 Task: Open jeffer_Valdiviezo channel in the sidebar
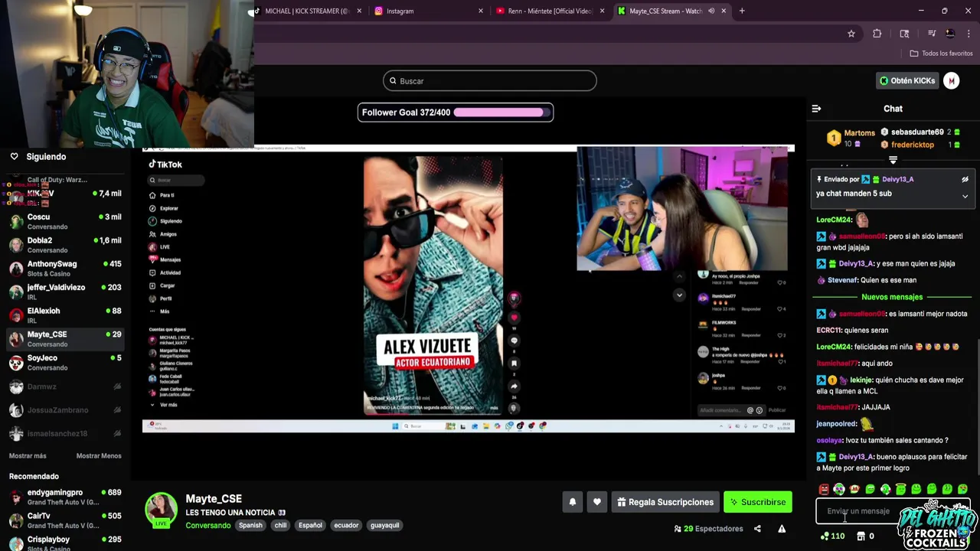(x=65, y=292)
